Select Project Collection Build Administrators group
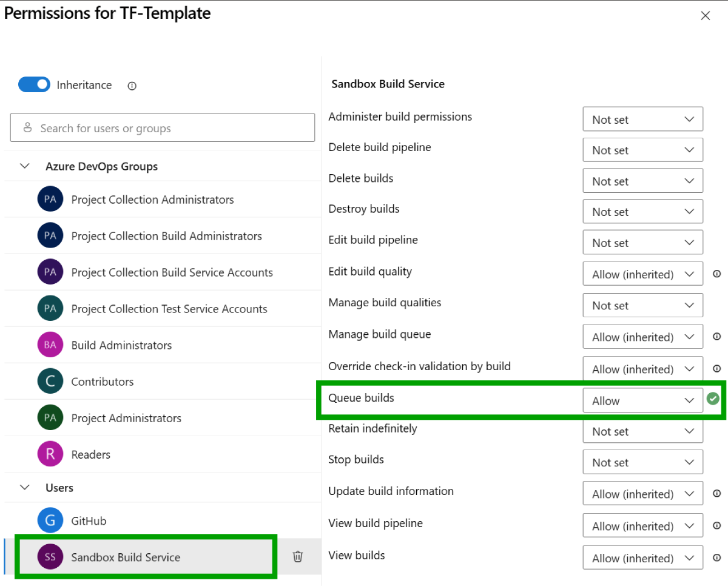This screenshot has height=586, width=728. pos(163,236)
